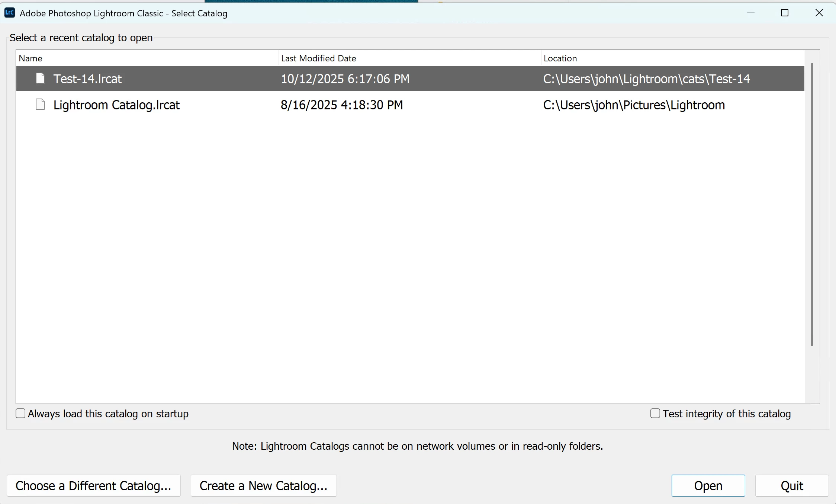Quit Lightroom Classic
Image resolution: width=836 pixels, height=504 pixels.
pyautogui.click(x=791, y=485)
